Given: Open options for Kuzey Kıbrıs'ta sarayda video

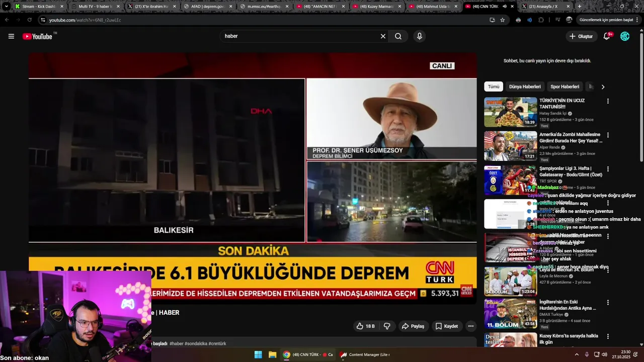Looking at the screenshot, I should (x=608, y=336).
